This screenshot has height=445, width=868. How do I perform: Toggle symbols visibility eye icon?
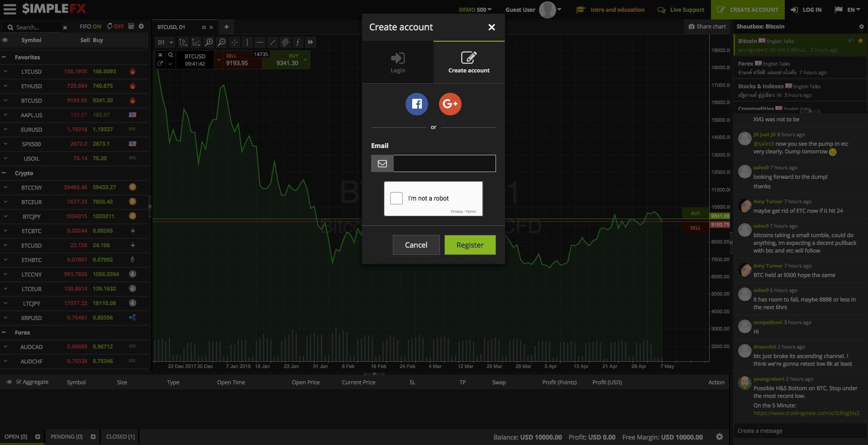click(x=5, y=40)
